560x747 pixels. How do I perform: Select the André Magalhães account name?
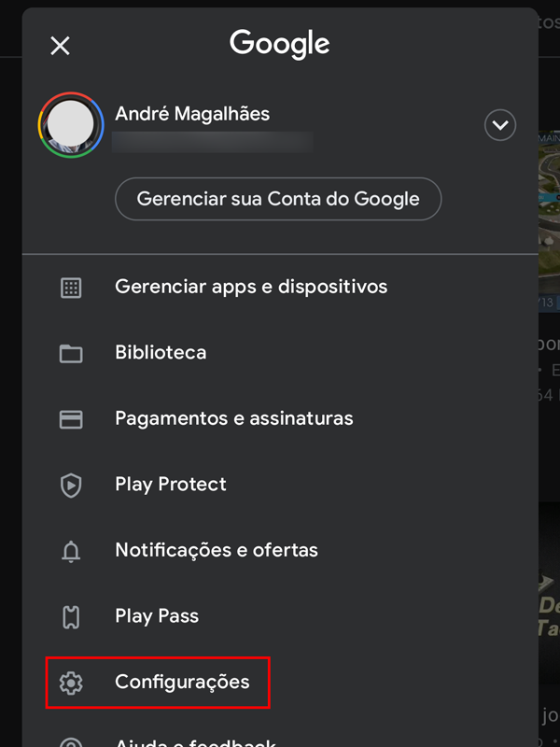(192, 114)
